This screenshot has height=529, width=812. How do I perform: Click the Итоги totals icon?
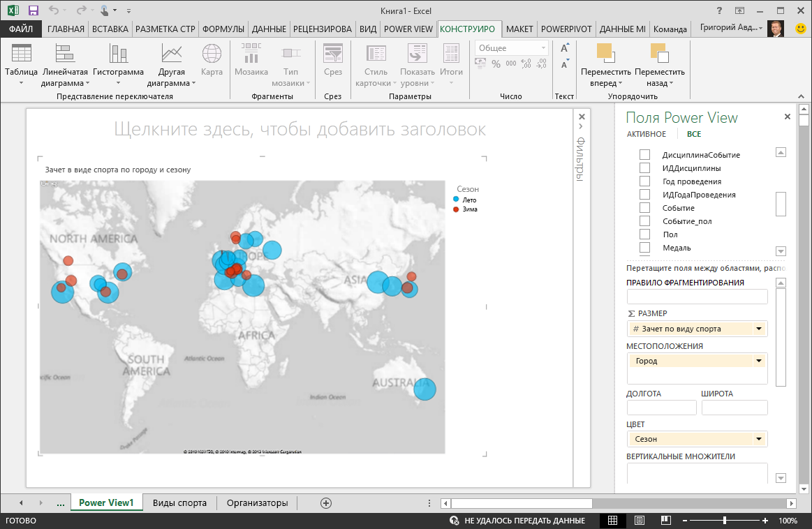[x=451, y=53]
